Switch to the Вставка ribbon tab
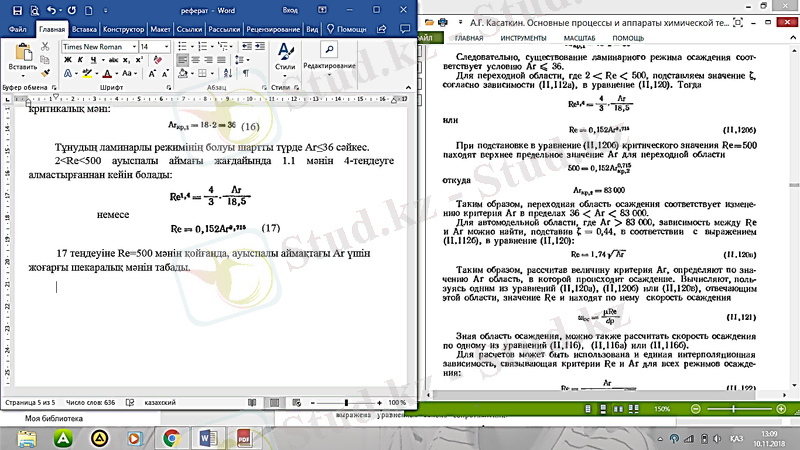Image resolution: width=800 pixels, height=450 pixels. click(83, 29)
